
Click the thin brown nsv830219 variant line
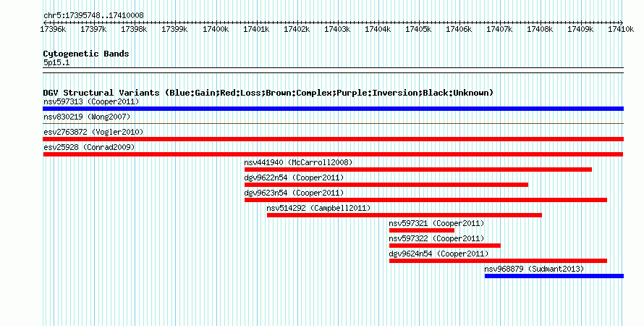(333, 123)
